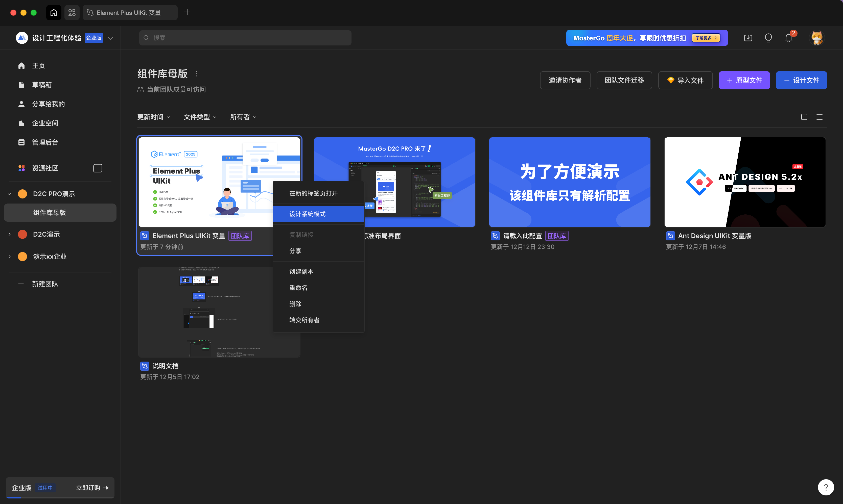Click 新建团队 in sidebar
The height and width of the screenshot is (504, 843).
tap(45, 284)
